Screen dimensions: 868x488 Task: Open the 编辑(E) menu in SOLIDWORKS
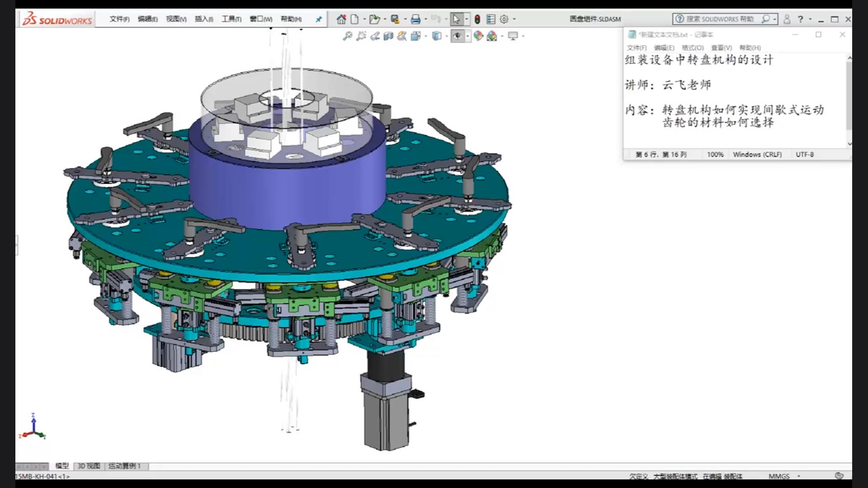tap(148, 19)
